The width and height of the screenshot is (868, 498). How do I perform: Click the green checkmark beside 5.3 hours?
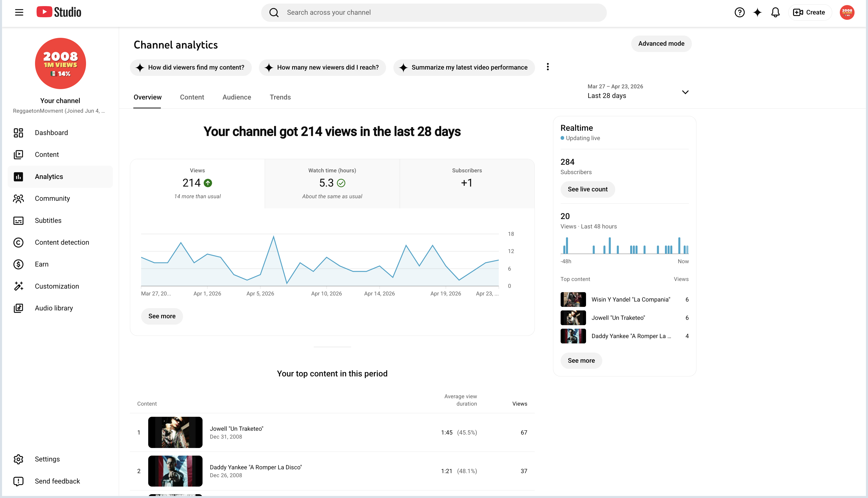[x=341, y=183]
